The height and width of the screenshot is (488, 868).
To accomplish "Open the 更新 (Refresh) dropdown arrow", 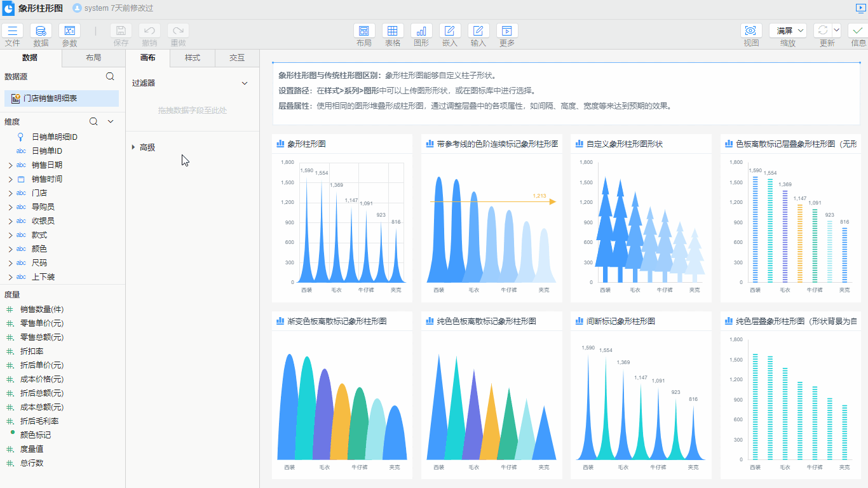I will [836, 30].
